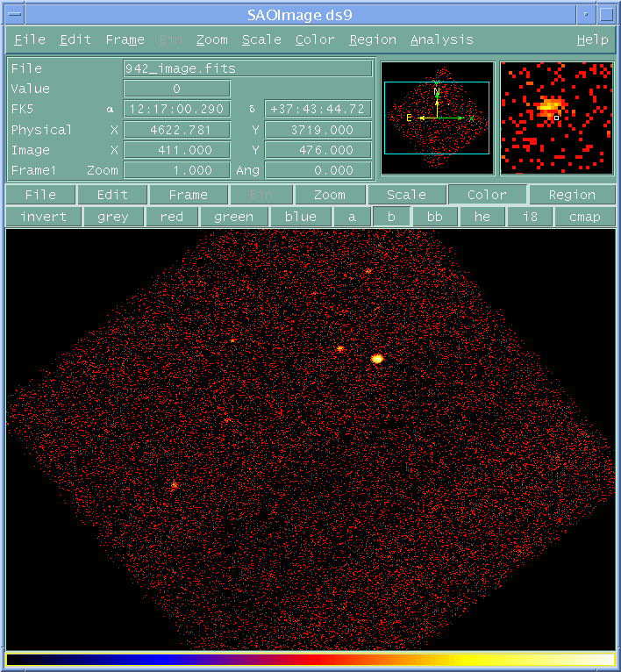Select colormap a
The width and height of the screenshot is (621, 672).
pyautogui.click(x=352, y=217)
